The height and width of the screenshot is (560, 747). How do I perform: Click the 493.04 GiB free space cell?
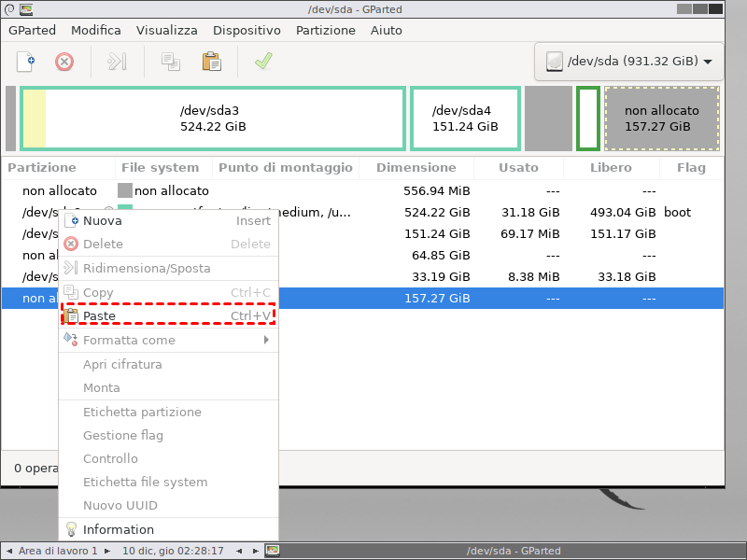[623, 213]
